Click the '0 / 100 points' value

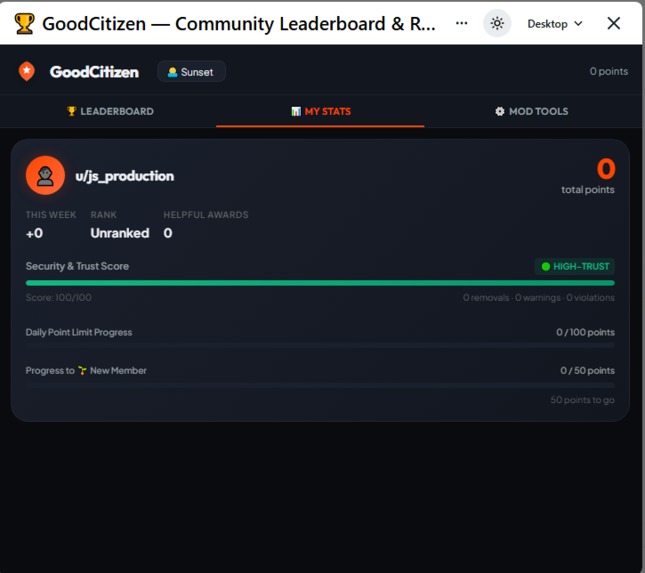pos(585,332)
